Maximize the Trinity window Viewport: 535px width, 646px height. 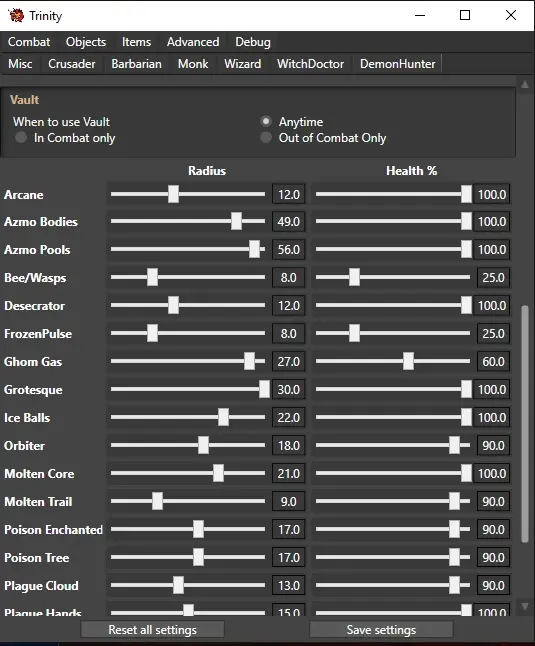click(x=465, y=15)
